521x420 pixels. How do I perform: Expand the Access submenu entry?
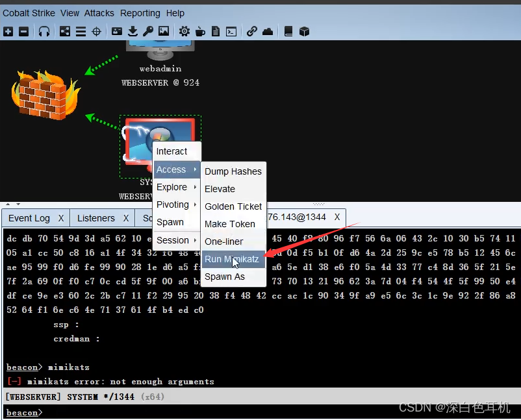pos(177,169)
